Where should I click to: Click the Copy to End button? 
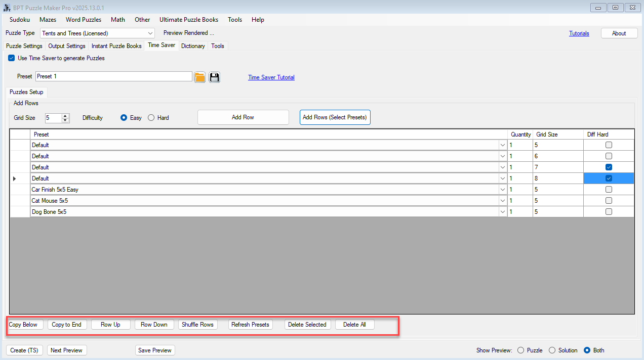click(66, 325)
